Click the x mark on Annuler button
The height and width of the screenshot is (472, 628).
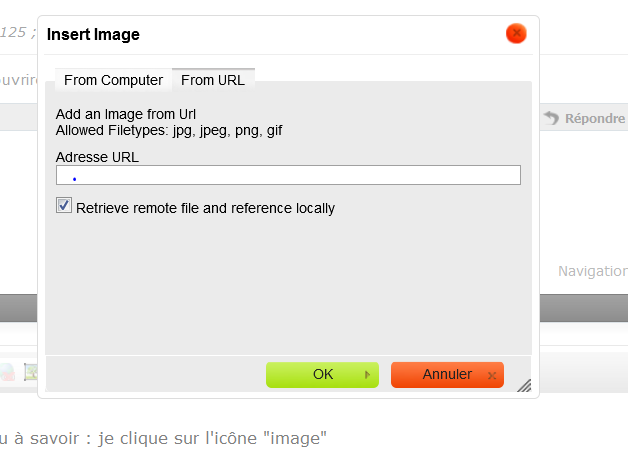click(x=491, y=375)
